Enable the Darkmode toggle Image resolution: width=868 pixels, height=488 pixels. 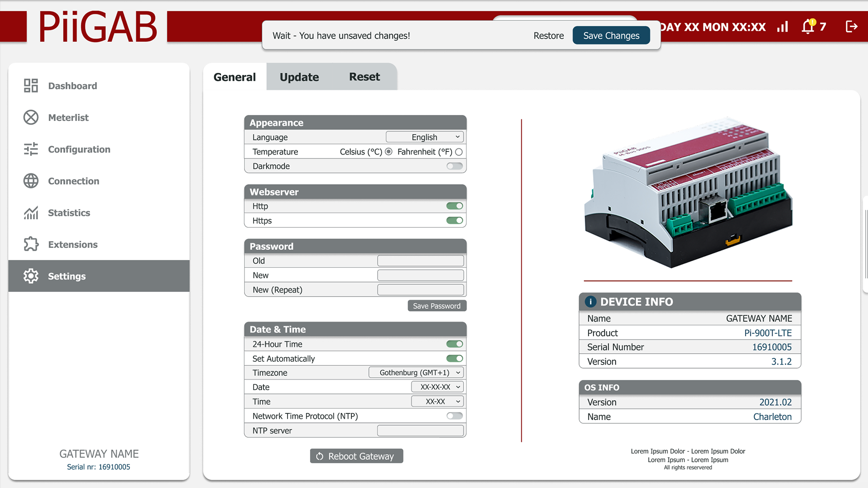[x=454, y=166]
